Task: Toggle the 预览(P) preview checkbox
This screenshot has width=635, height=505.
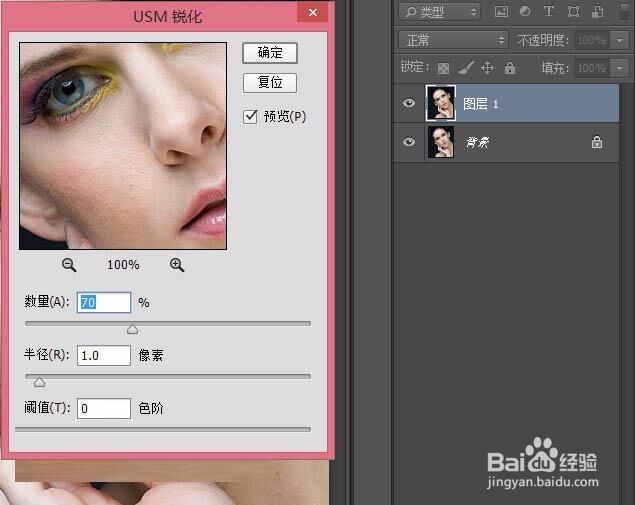Action: point(250,117)
